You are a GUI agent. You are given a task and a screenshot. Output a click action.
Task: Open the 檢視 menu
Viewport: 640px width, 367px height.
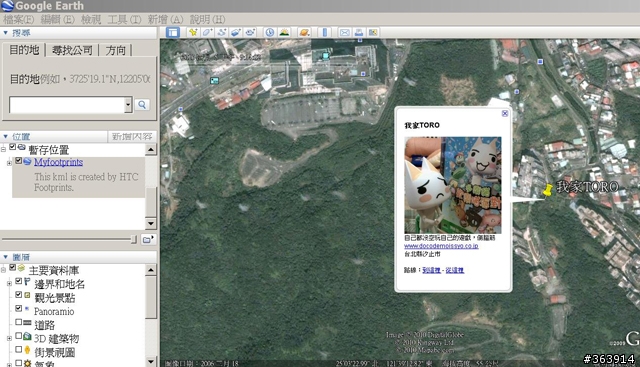tap(91, 19)
